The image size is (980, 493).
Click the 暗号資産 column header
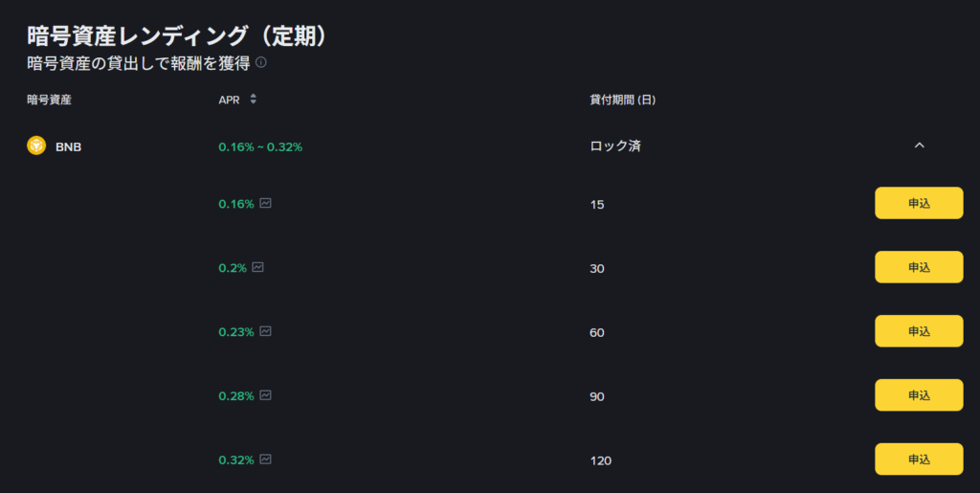click(x=50, y=100)
